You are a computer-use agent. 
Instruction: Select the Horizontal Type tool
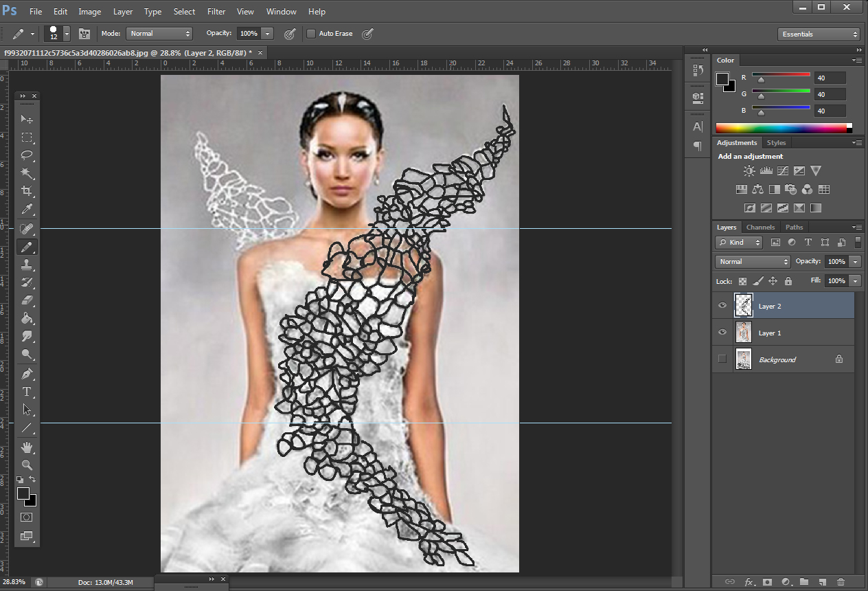(x=27, y=392)
